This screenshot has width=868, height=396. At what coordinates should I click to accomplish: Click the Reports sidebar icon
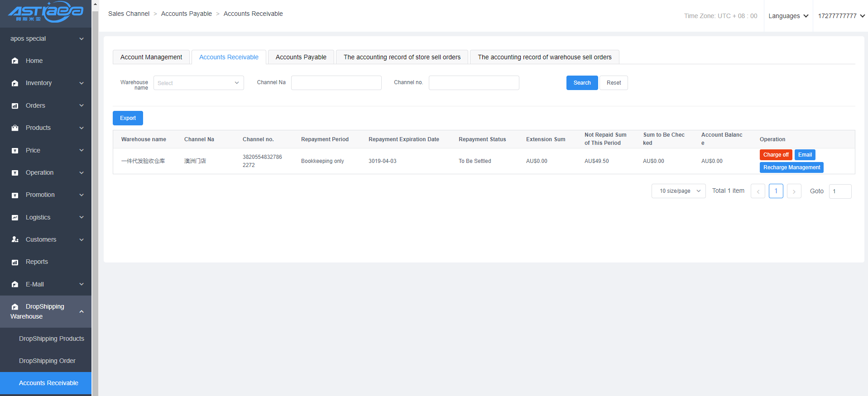point(15,262)
